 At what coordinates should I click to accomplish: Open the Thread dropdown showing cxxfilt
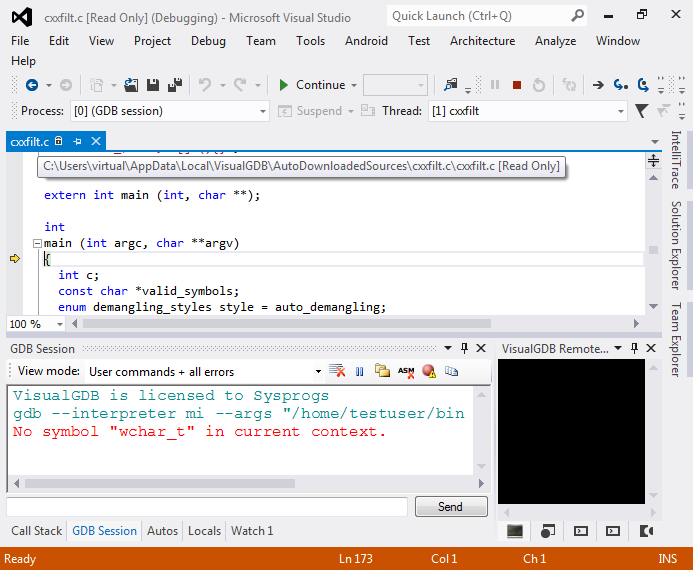coord(528,111)
